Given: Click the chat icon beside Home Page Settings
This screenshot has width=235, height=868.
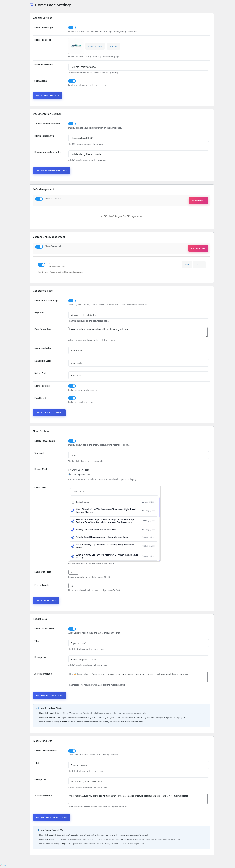Looking at the screenshot, I should [x=32, y=5].
